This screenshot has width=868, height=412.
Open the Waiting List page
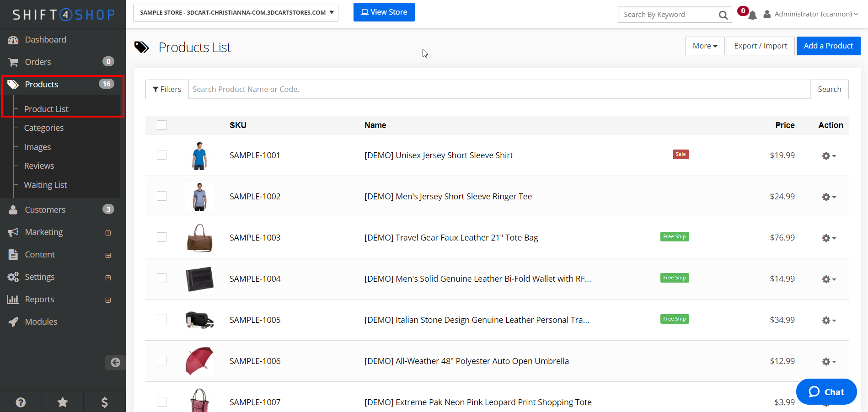45,185
